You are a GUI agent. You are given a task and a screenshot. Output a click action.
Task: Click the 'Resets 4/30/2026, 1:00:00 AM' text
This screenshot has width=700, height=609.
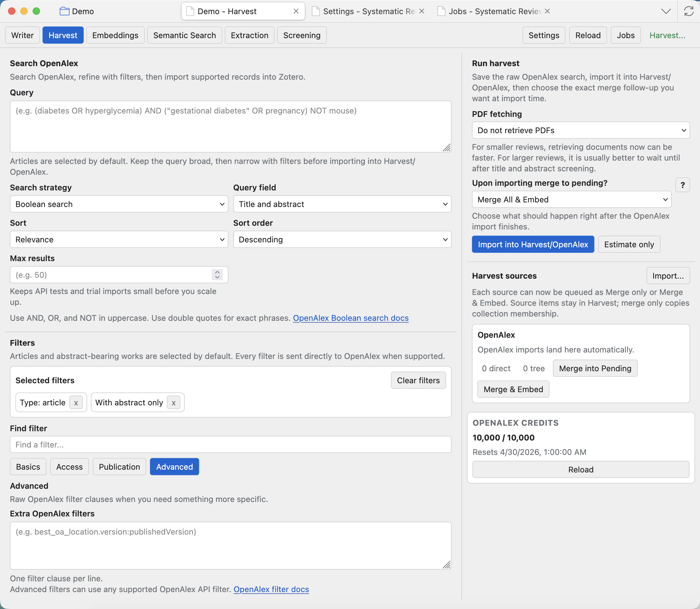point(529,452)
